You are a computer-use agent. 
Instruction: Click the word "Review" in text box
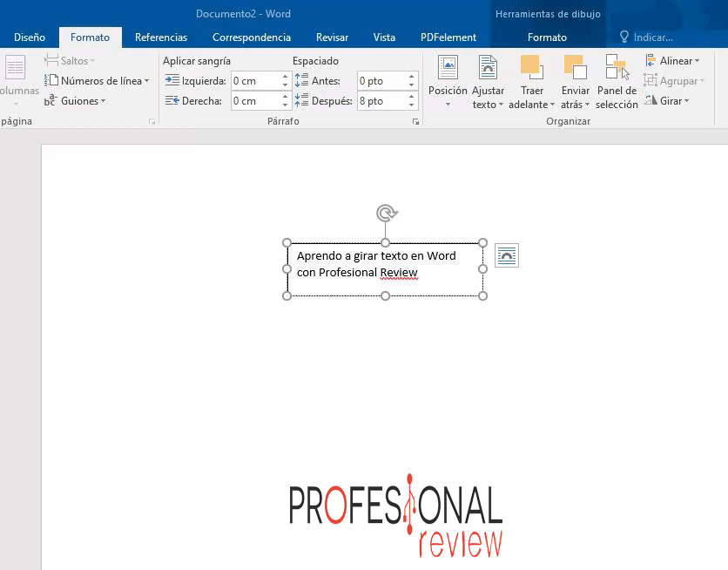pyautogui.click(x=399, y=272)
